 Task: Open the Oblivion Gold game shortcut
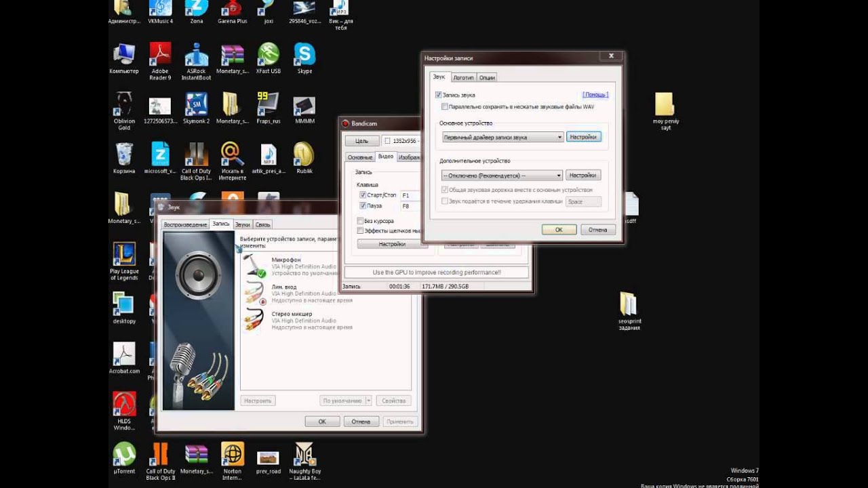[124, 111]
